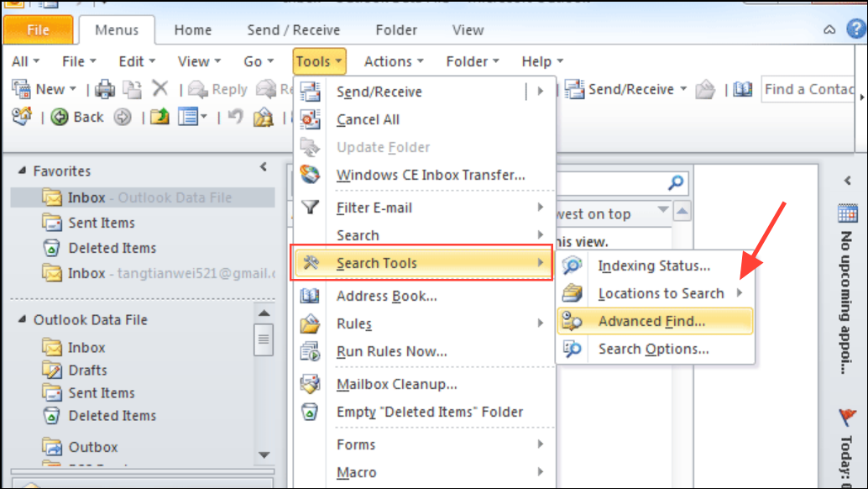
Task: Collapse the Outlook Data File tree
Action: tap(22, 319)
